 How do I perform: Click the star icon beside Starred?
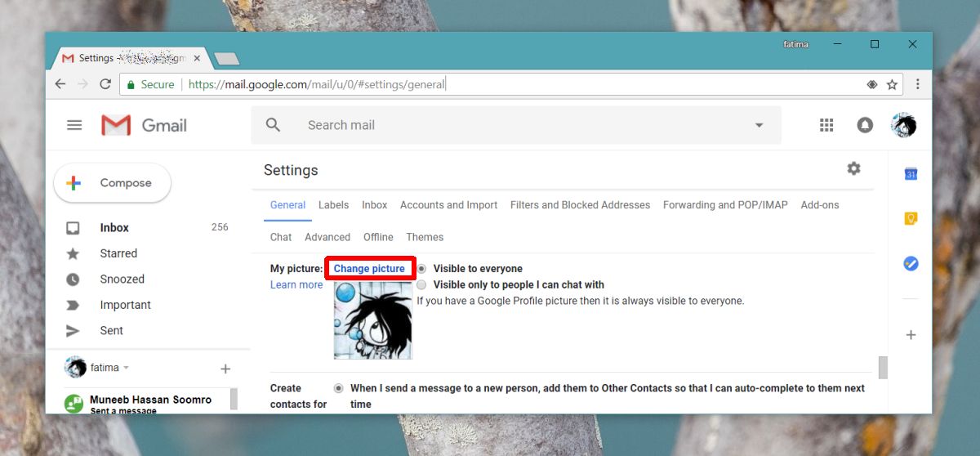tap(73, 253)
